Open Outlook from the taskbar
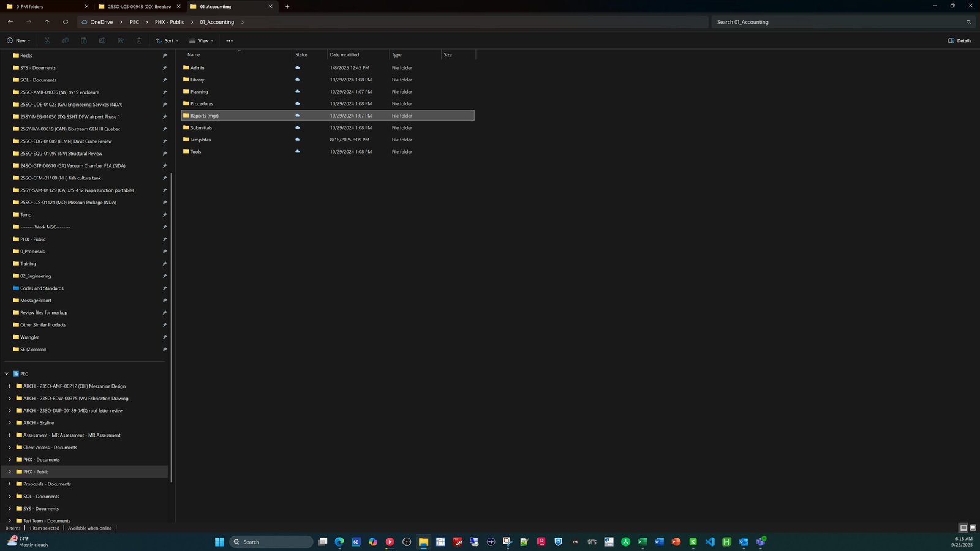980x551 pixels. pyautogui.click(x=744, y=542)
